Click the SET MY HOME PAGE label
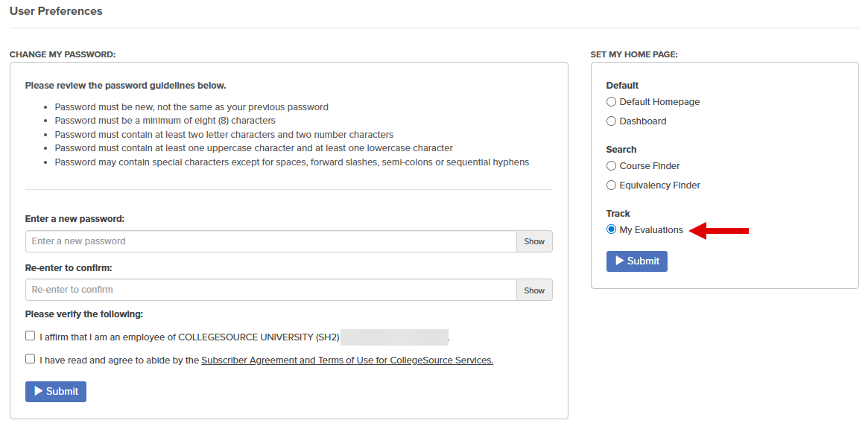The width and height of the screenshot is (868, 429). click(x=634, y=55)
